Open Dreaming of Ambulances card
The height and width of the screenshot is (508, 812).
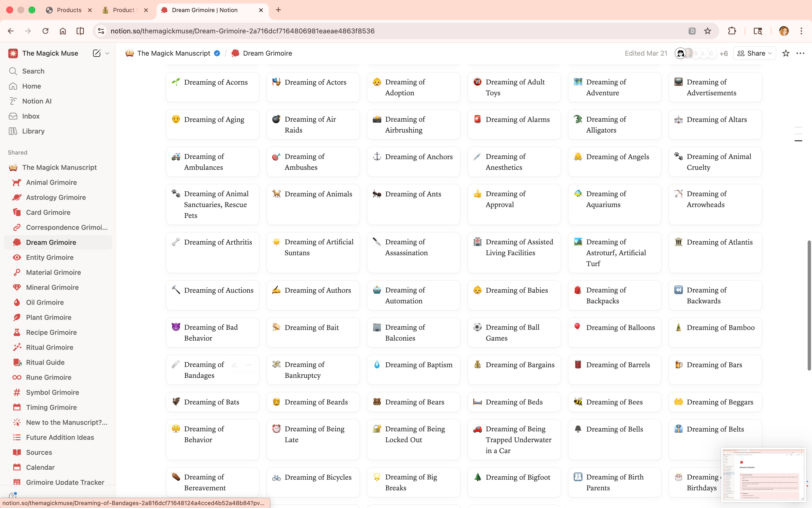(212, 162)
